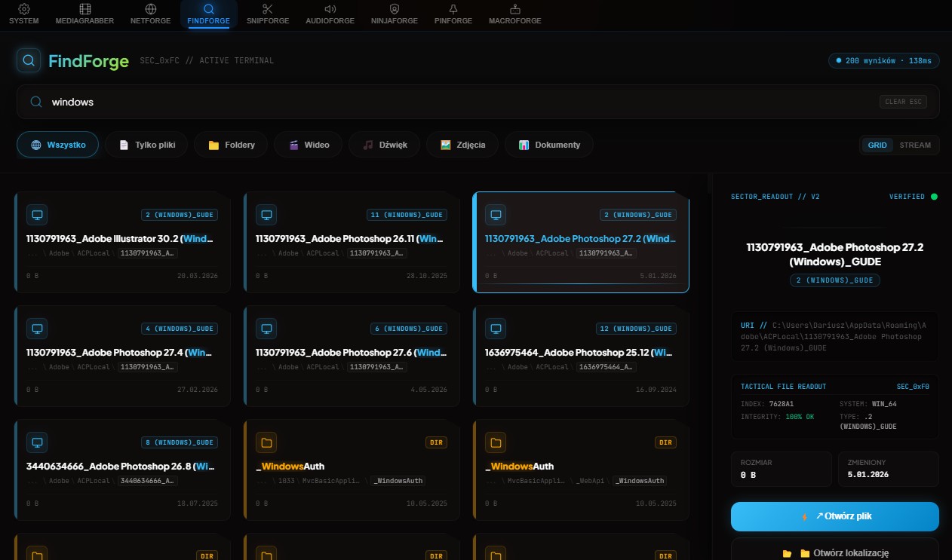Filter results by Dźwięk
This screenshot has width=952, height=560.
click(384, 145)
